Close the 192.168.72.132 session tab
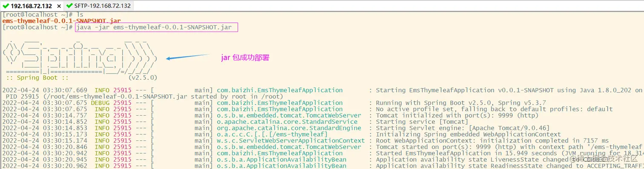 pos(58,6)
